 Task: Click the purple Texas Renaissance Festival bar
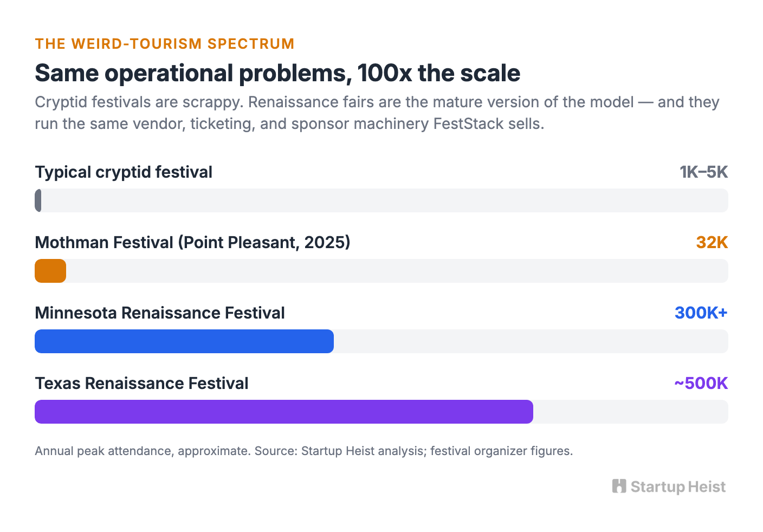284,412
